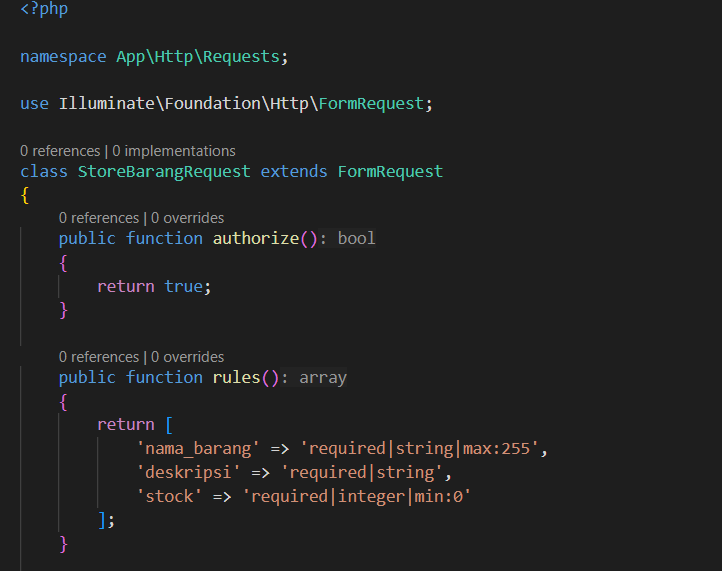Screen dimensions: 722x571
Task: Click the 'true' value in return statement
Action: 183,287
